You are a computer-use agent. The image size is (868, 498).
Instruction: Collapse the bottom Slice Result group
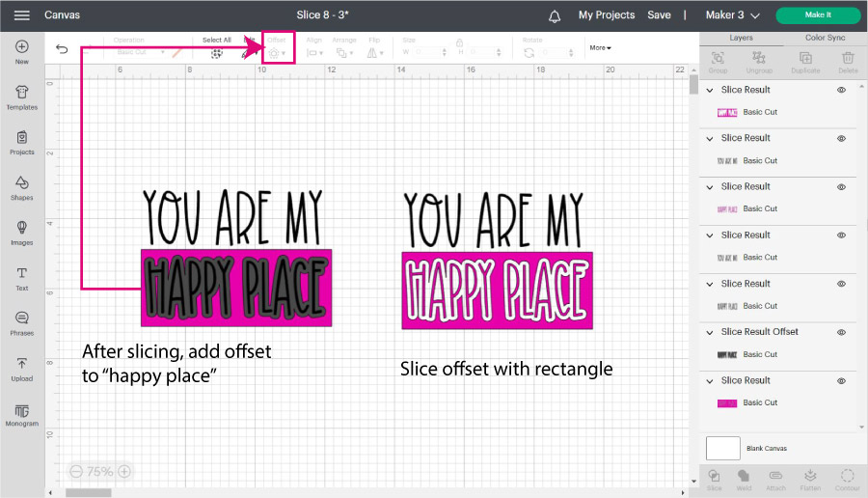coord(710,380)
